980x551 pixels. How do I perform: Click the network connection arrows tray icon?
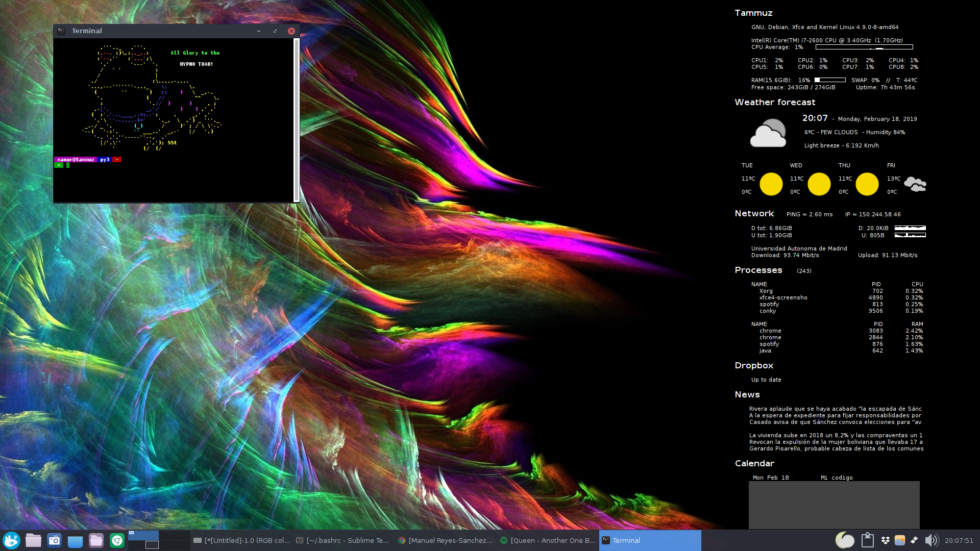[914, 540]
